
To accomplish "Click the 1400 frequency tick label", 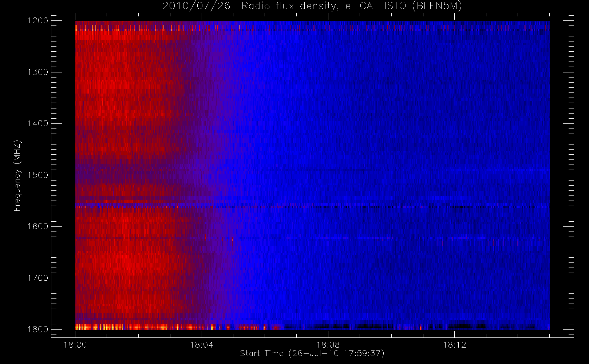I will [38, 124].
